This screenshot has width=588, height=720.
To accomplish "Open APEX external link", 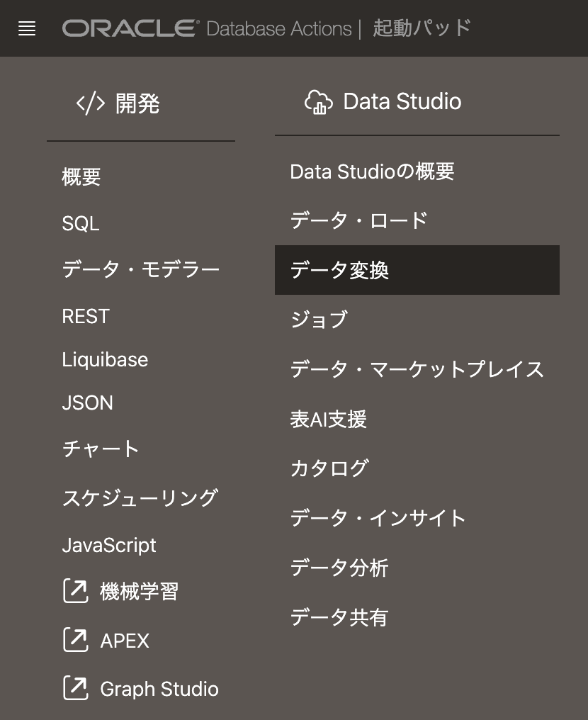I will [125, 641].
